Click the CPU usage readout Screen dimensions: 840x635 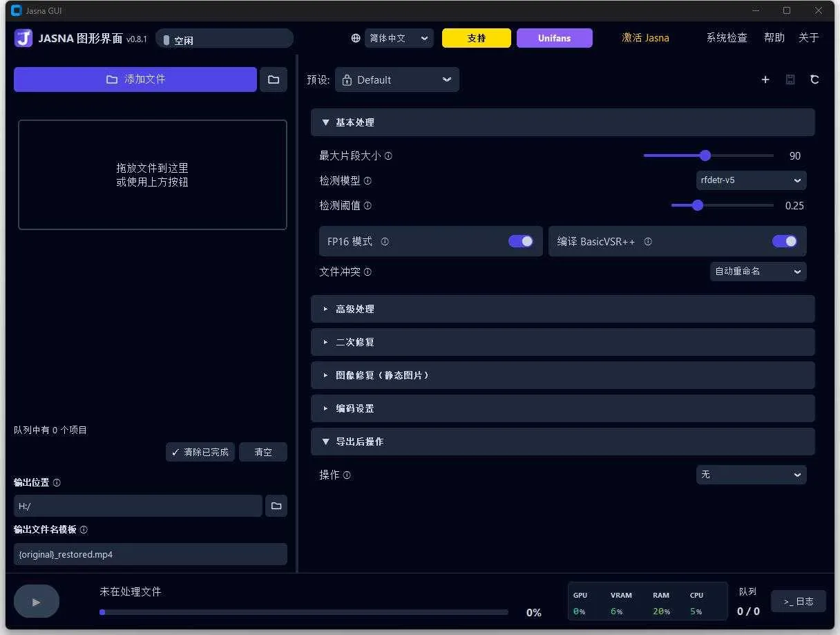pos(697,603)
